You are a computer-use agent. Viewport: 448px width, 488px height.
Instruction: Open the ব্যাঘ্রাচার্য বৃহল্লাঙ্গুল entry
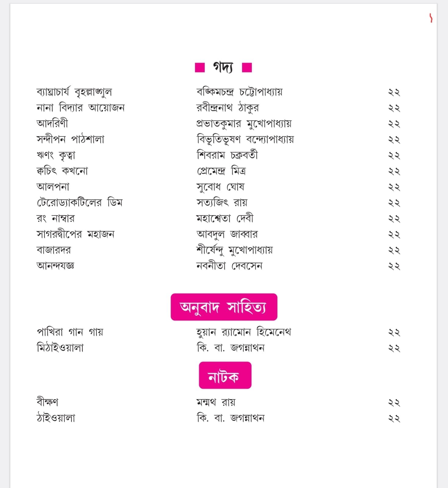tap(74, 92)
